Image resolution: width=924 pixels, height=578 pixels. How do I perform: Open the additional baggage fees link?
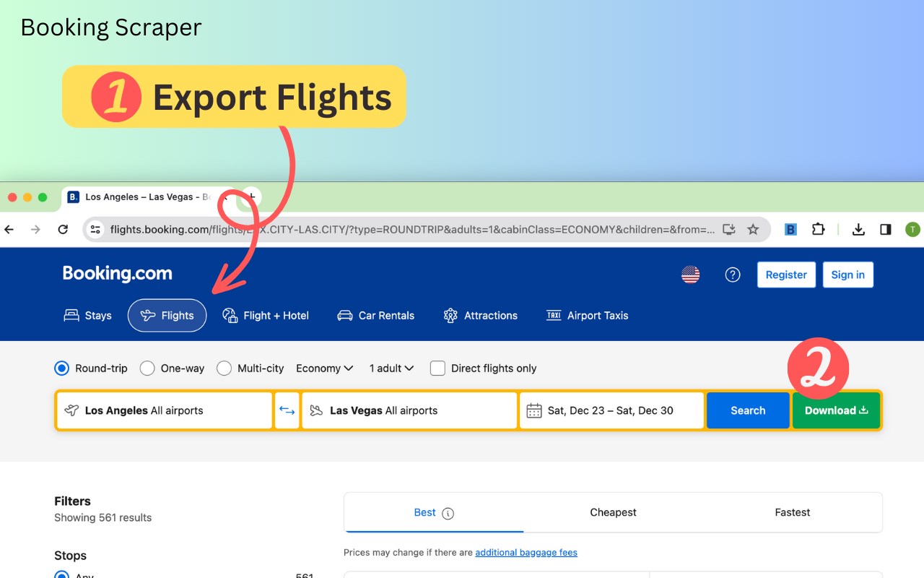coord(526,553)
